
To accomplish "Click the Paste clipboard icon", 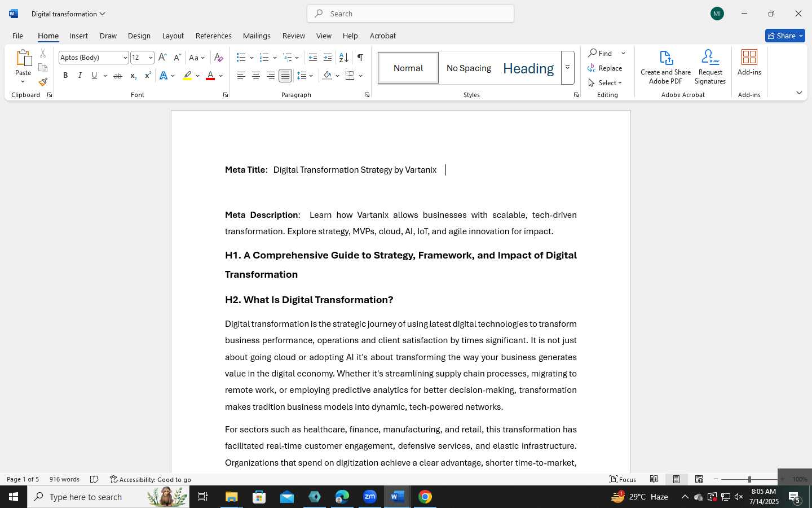I will [x=23, y=58].
